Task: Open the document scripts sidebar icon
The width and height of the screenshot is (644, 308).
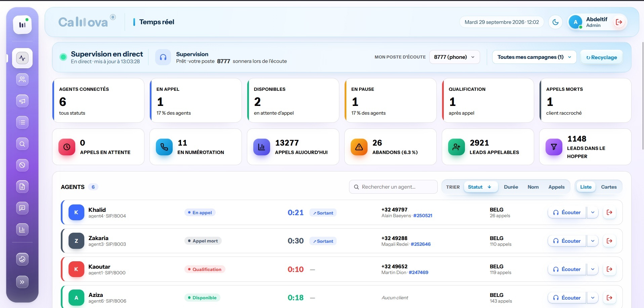Action: (22, 187)
